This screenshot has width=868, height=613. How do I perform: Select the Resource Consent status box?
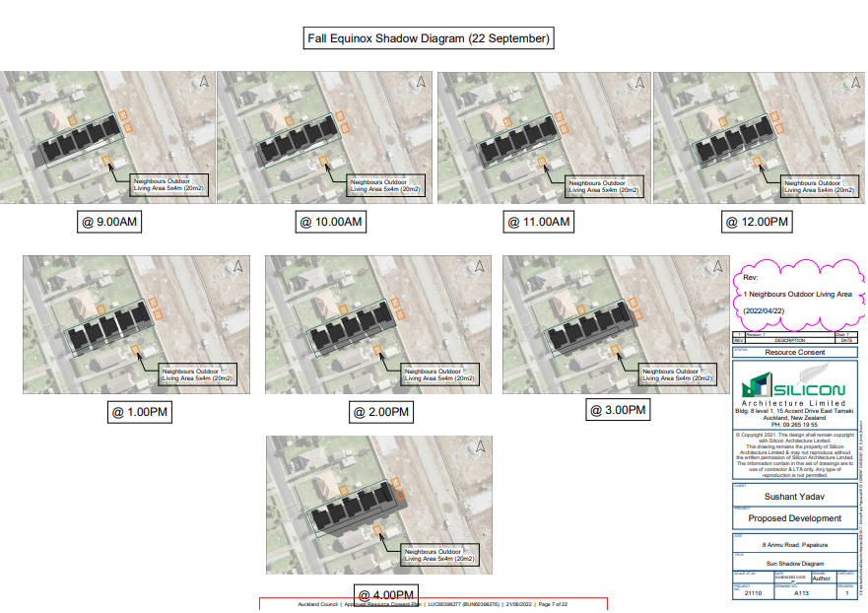794,352
